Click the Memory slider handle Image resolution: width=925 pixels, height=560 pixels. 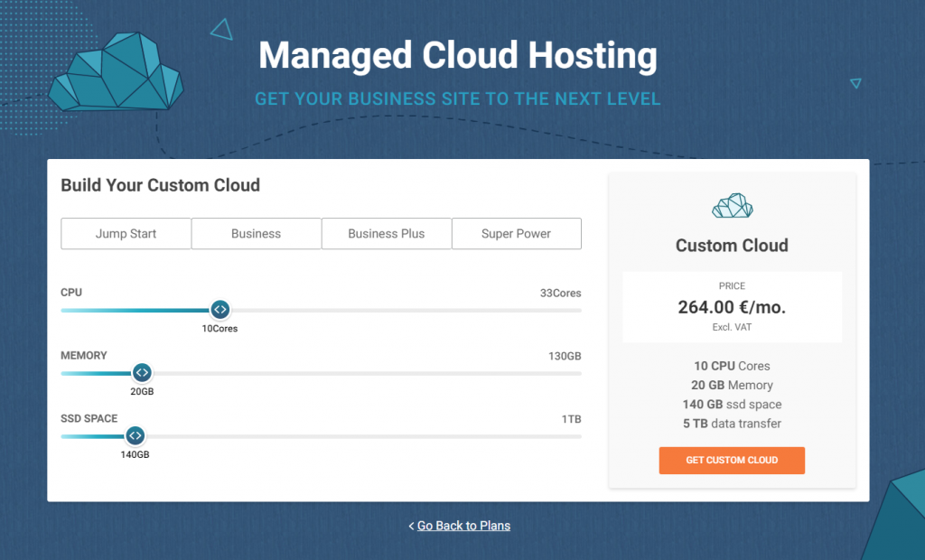tap(142, 372)
